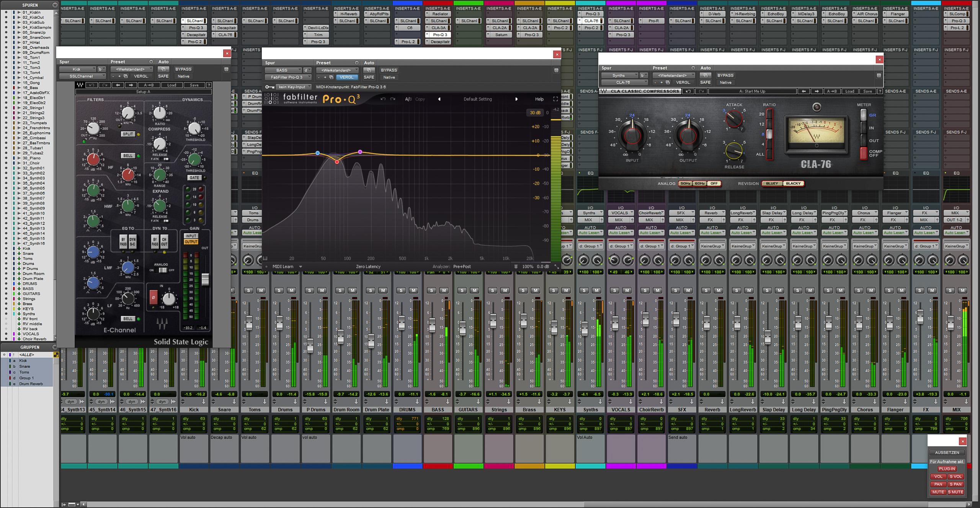Click AUSSETZEN button in automation panel

pyautogui.click(x=947, y=452)
